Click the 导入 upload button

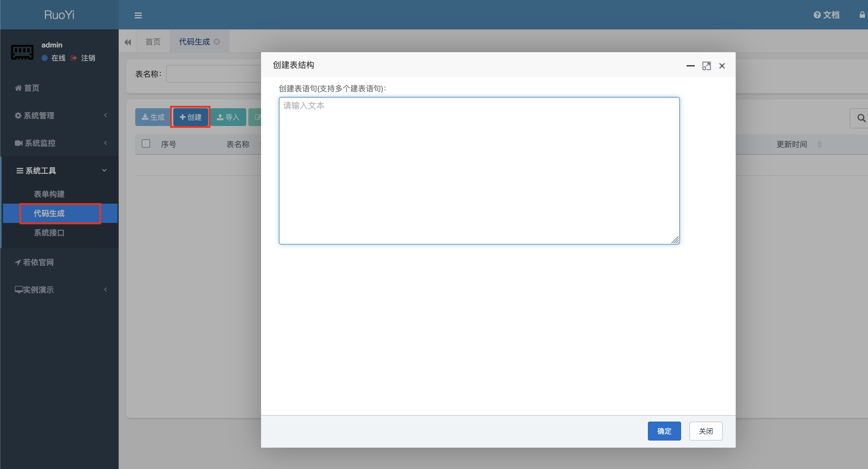coord(228,117)
